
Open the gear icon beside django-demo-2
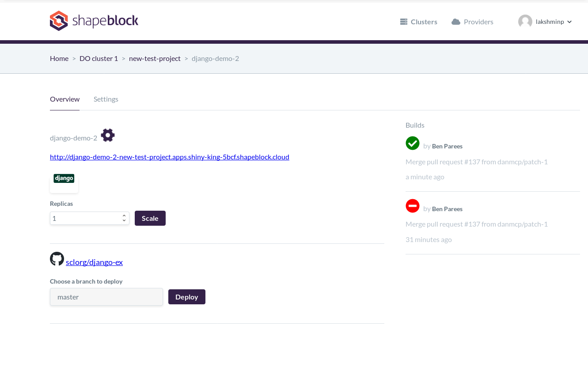point(108,135)
